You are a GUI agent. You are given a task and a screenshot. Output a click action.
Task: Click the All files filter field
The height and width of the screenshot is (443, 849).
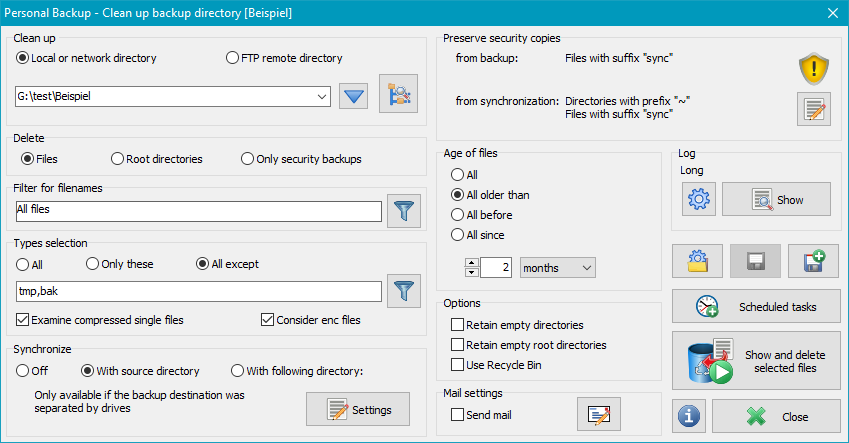click(x=199, y=211)
